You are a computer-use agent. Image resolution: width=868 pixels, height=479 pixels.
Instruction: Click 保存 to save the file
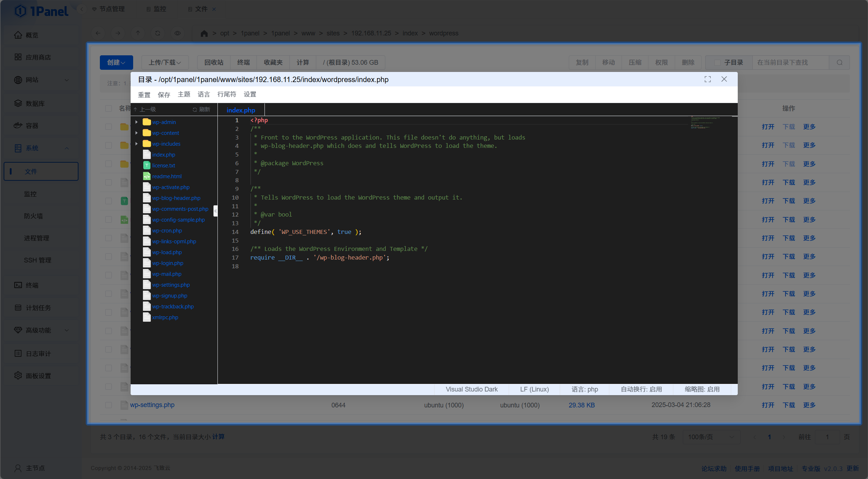[x=164, y=95]
